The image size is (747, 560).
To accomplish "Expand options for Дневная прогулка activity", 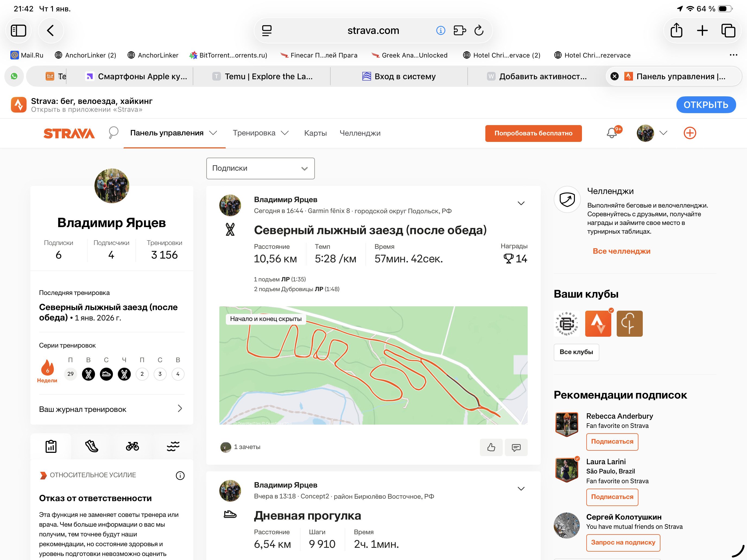I will coord(521,488).
